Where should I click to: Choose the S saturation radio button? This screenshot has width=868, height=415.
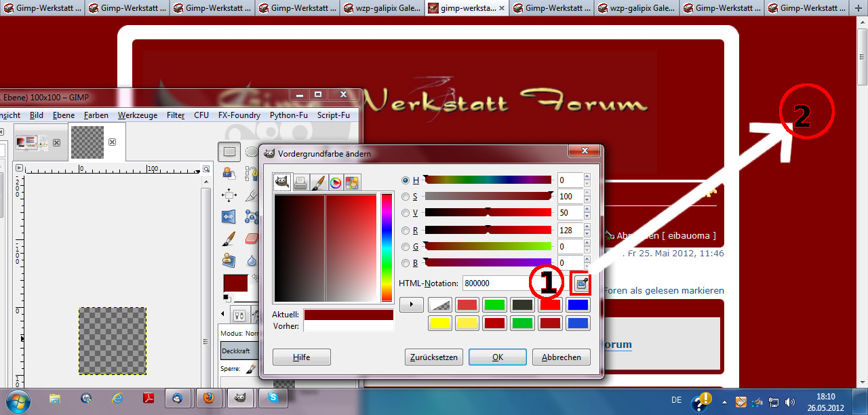click(406, 197)
